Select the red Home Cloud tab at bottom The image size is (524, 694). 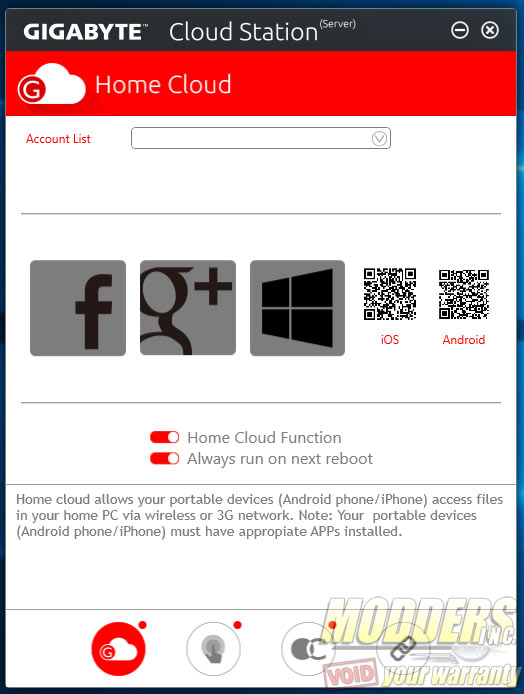click(119, 648)
